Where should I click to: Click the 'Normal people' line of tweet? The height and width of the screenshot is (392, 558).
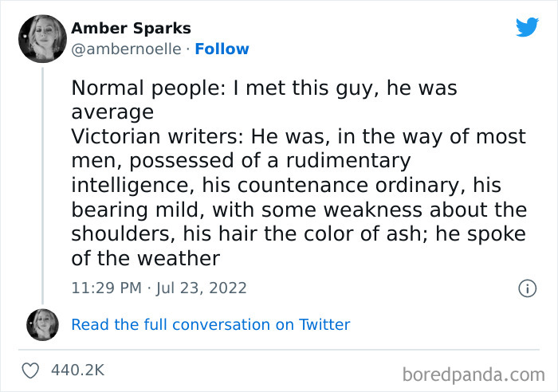[264, 88]
